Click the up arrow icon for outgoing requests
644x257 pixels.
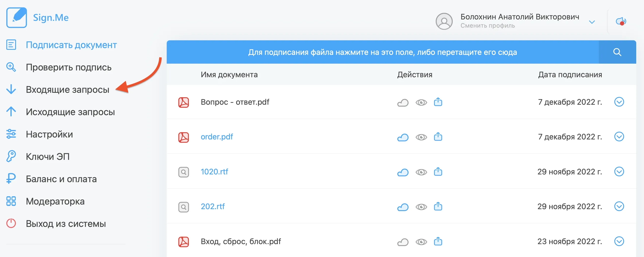(11, 111)
